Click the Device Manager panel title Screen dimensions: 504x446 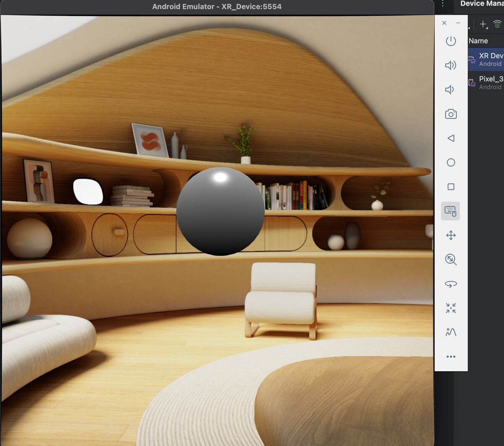point(482,3)
